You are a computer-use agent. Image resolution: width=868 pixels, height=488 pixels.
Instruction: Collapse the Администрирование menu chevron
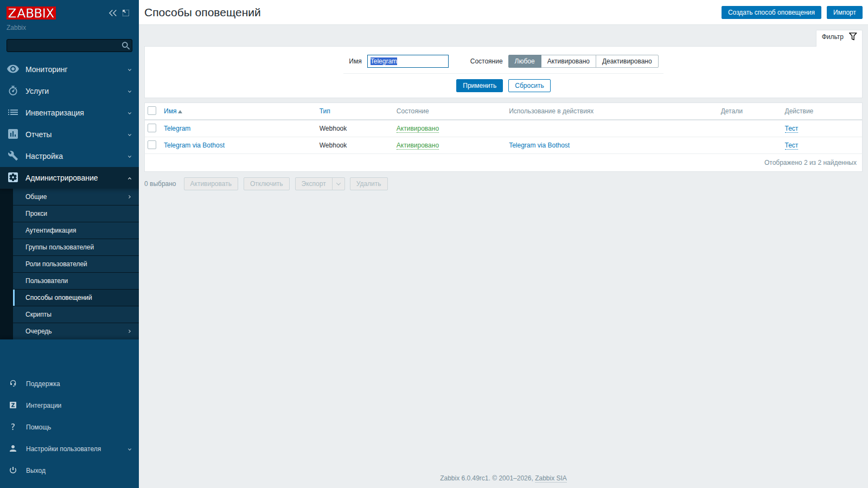point(130,178)
